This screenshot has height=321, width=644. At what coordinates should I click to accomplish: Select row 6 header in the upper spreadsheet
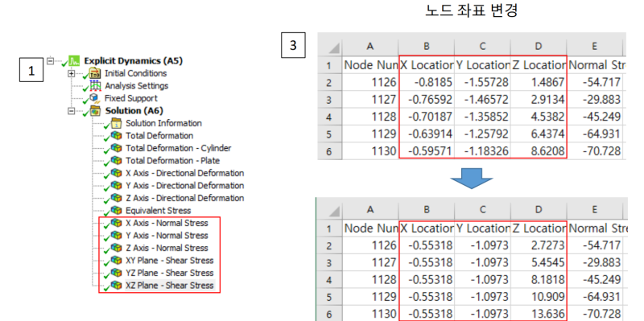[x=330, y=151]
